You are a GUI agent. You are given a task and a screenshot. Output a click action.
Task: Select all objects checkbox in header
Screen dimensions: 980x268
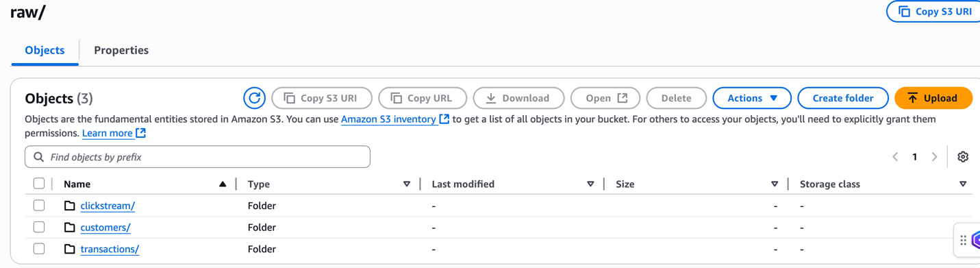coord(39,184)
